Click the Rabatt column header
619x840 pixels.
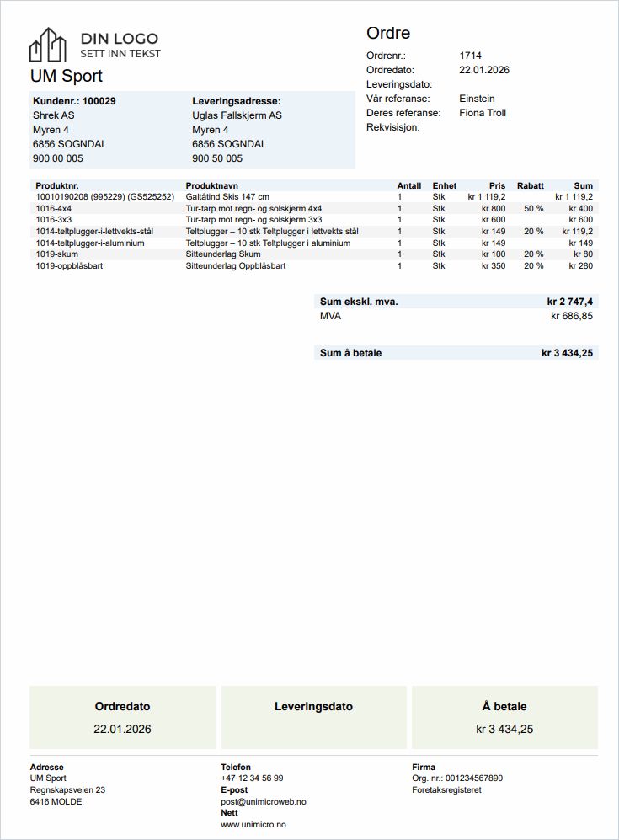(530, 185)
